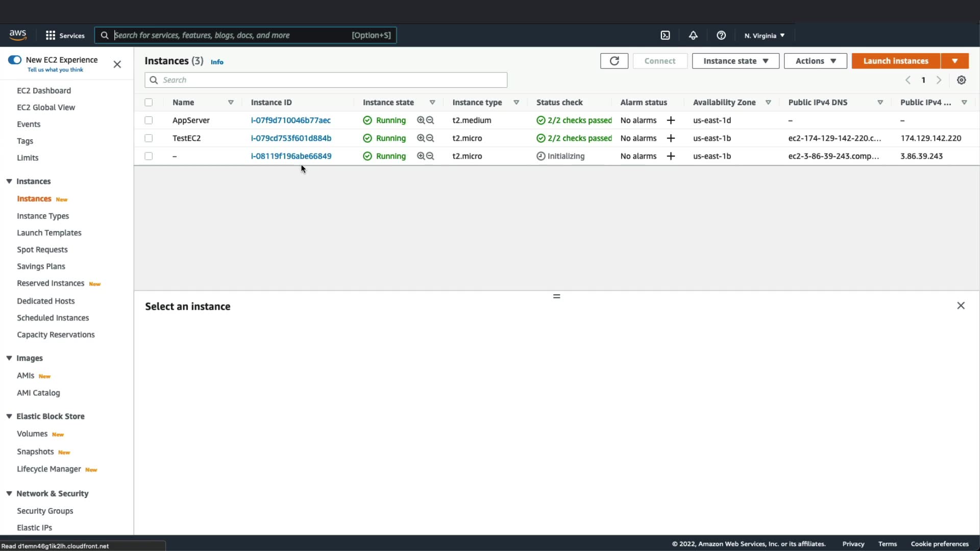This screenshot has height=551, width=980.
Task: Click the Launch instances button
Action: 895,61
